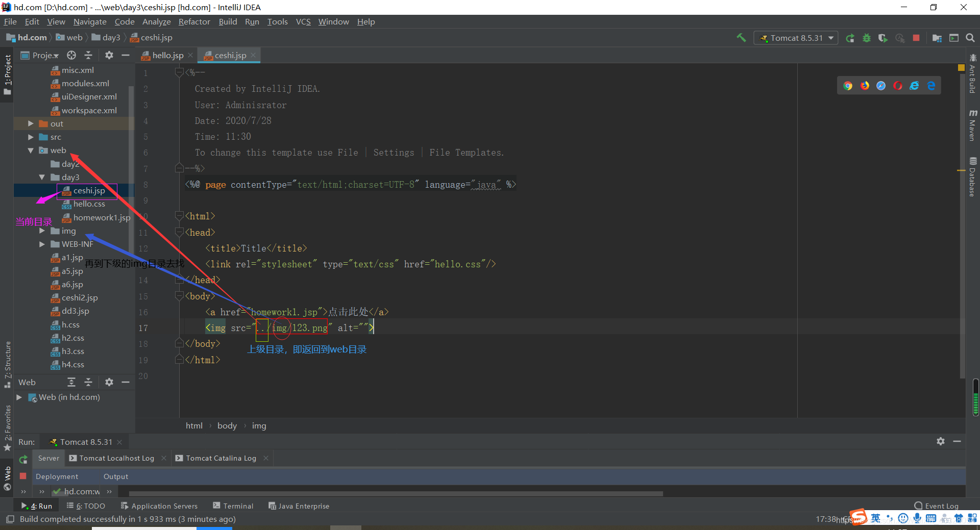The width and height of the screenshot is (980, 530).
Task: Expand Web (in hd.com) node
Action: (x=19, y=397)
